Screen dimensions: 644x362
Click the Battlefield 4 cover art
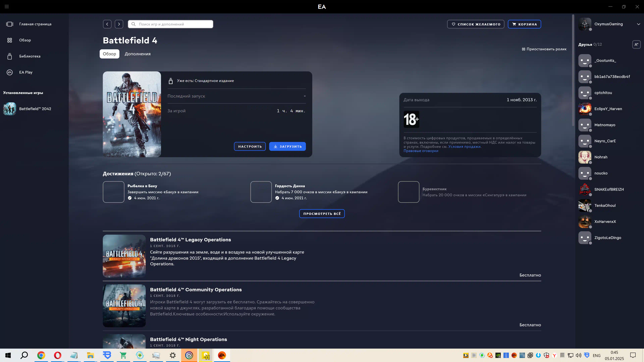click(132, 114)
